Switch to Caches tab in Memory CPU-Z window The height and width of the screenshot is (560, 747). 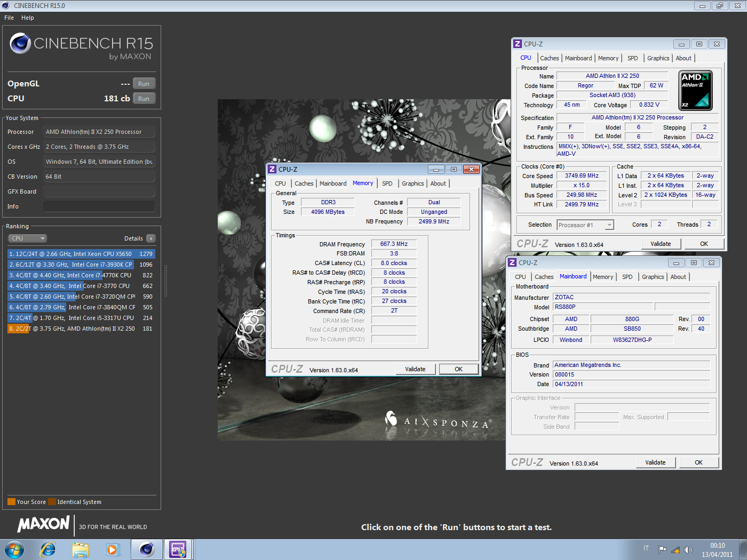coord(304,183)
